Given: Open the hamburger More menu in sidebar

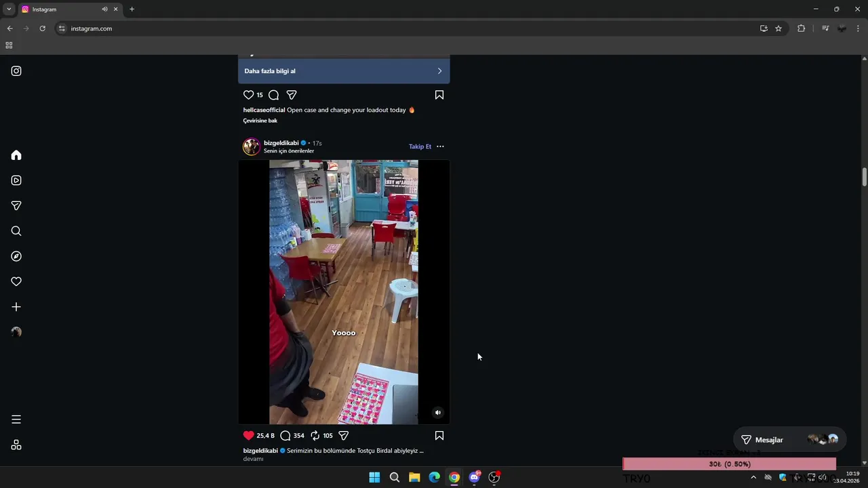Looking at the screenshot, I should pos(16,420).
